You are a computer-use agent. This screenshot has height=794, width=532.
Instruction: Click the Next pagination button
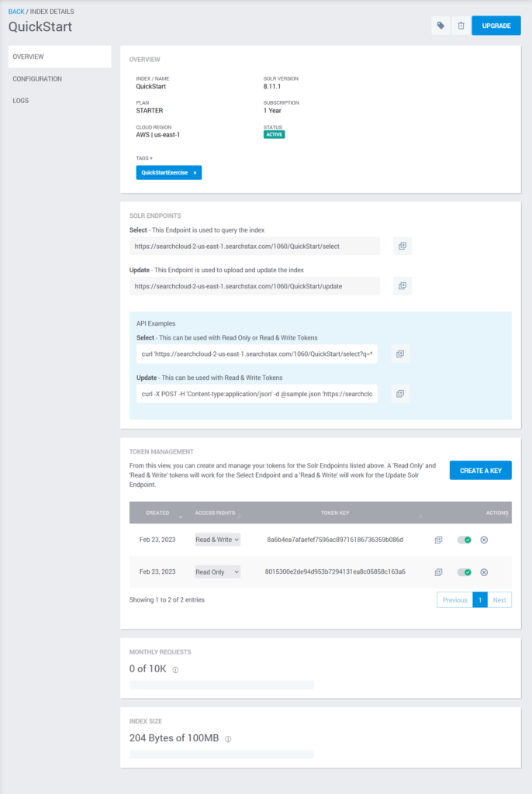499,600
